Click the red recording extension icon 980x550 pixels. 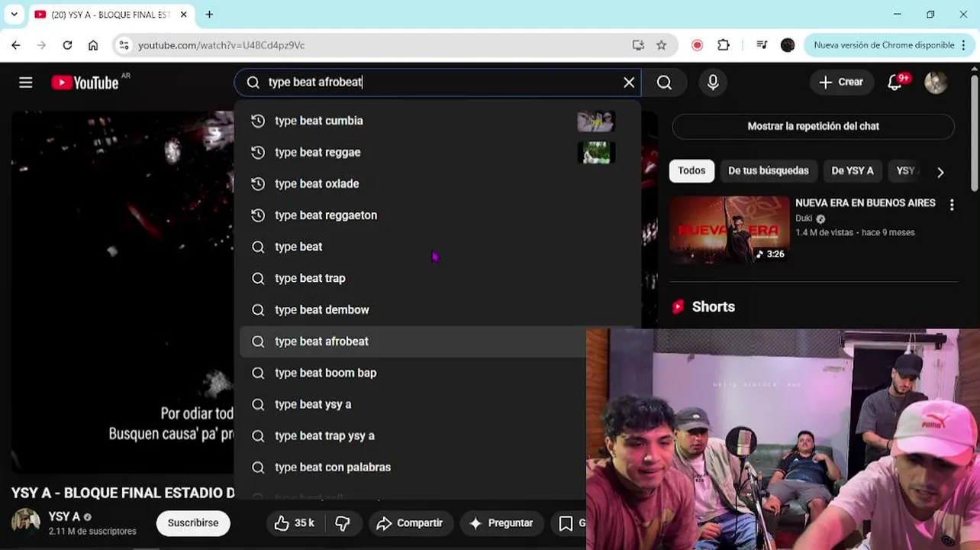click(697, 45)
